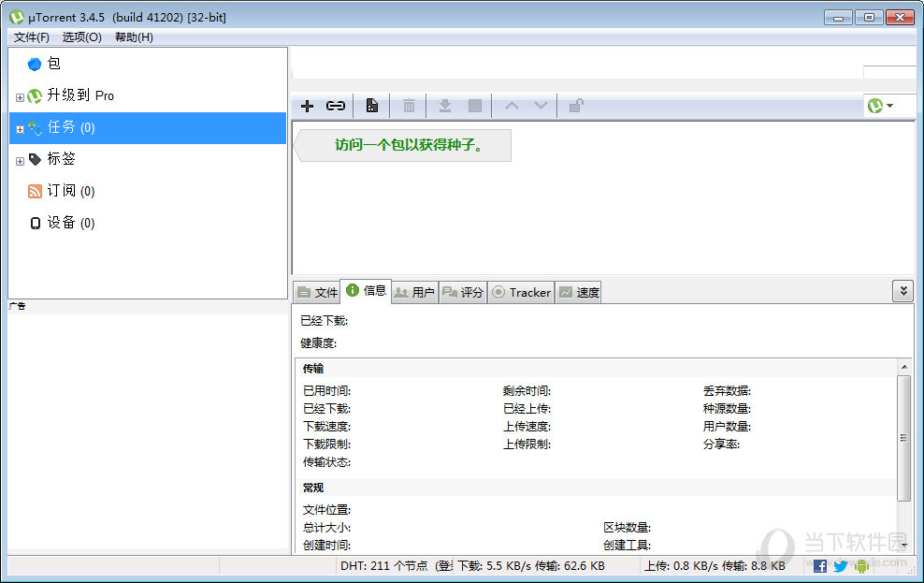Click the Android icon in status bar
The image size is (924, 583).
coord(861,566)
